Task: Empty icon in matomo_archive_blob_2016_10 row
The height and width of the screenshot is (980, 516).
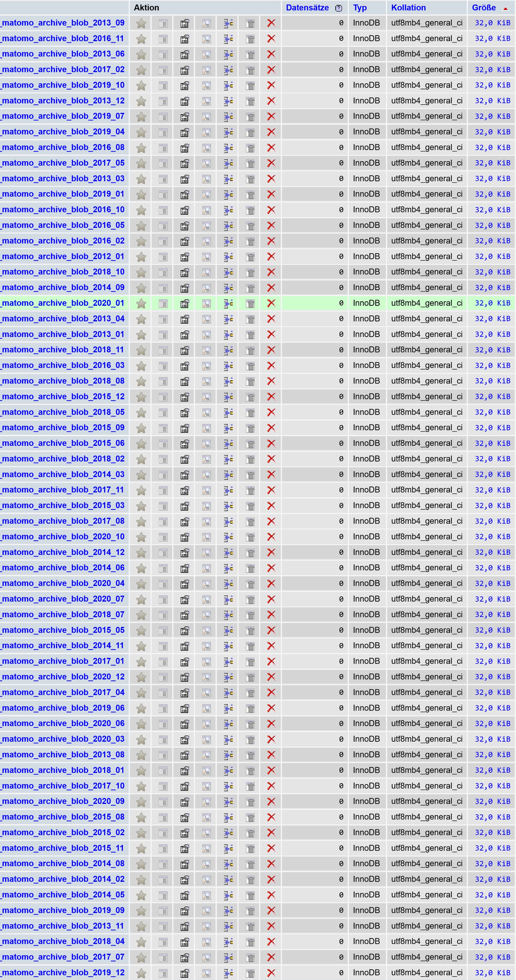Action: pos(250,210)
